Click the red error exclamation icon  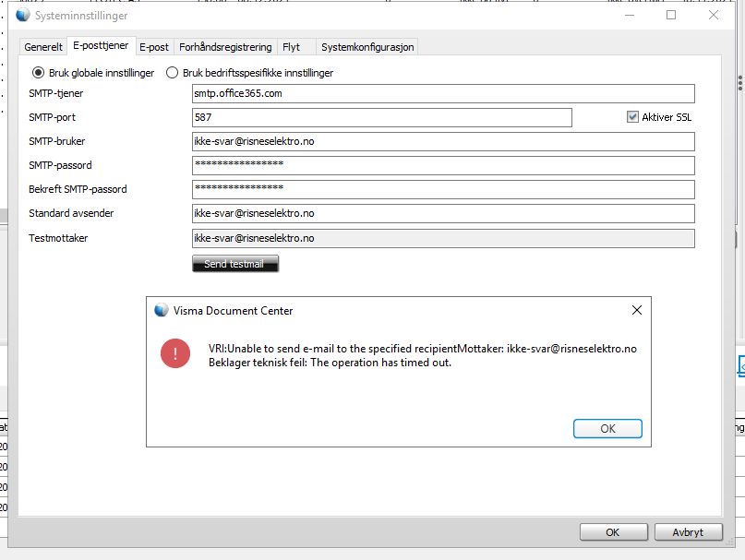(175, 353)
